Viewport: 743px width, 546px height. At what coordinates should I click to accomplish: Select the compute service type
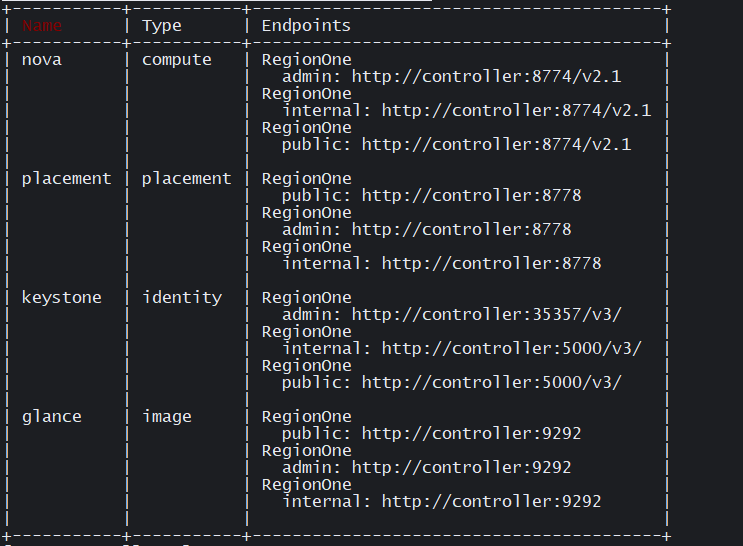(x=177, y=60)
